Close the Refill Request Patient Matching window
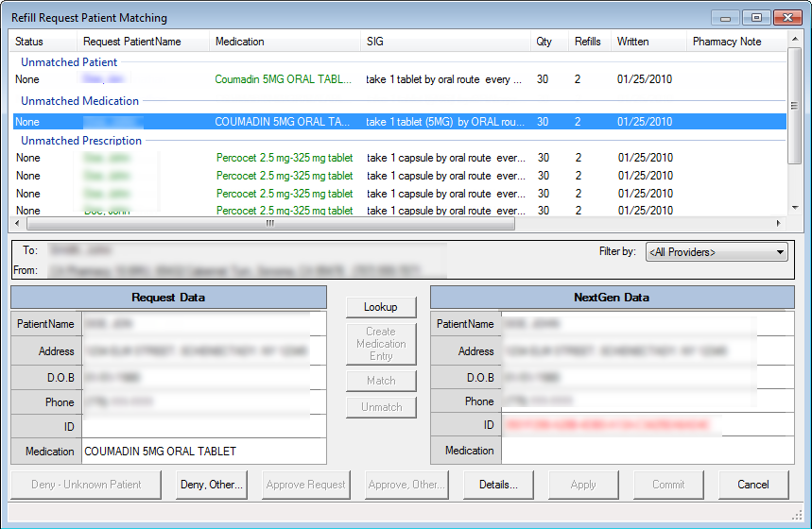The image size is (812, 529). [787, 18]
